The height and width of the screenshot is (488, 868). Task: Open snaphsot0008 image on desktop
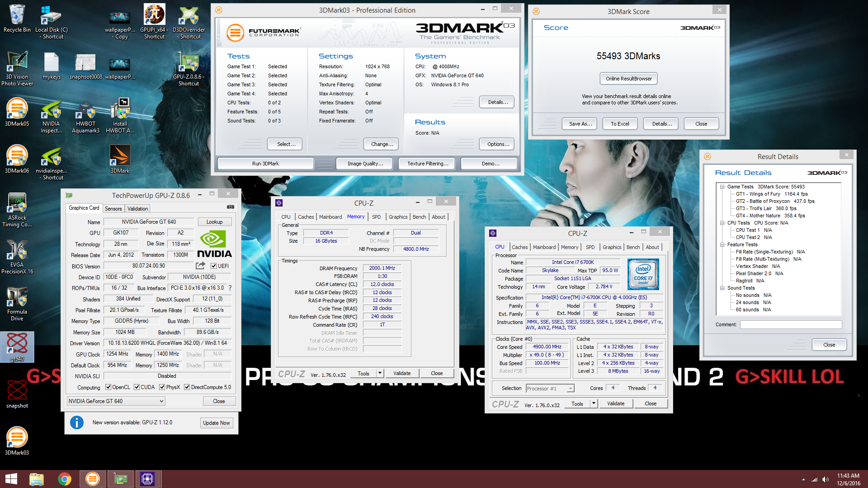coord(86,66)
